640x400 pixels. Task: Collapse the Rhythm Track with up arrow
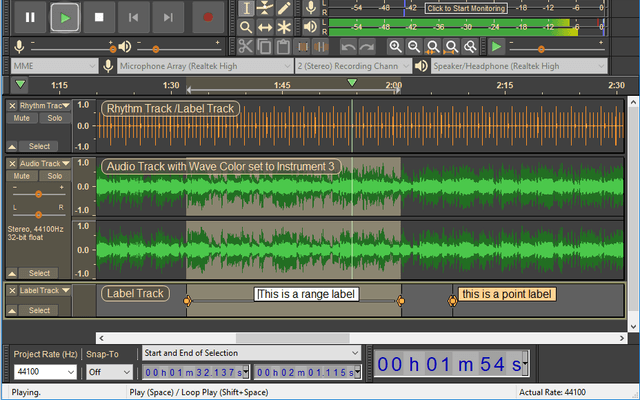tap(12, 147)
